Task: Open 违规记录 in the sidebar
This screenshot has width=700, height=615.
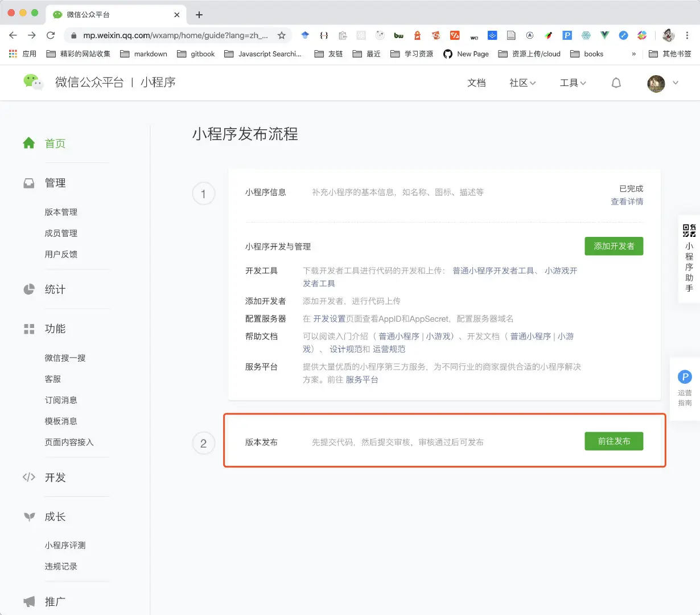Action: click(61, 567)
